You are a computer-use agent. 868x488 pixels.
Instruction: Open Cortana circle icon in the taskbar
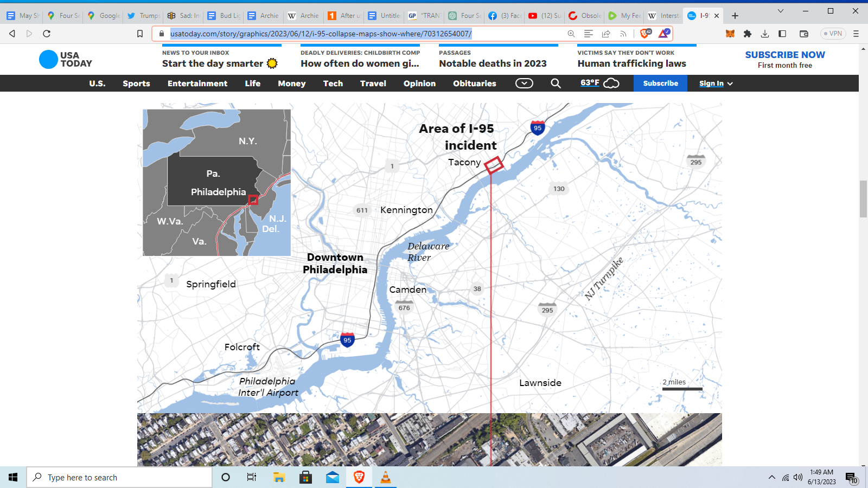(226, 477)
